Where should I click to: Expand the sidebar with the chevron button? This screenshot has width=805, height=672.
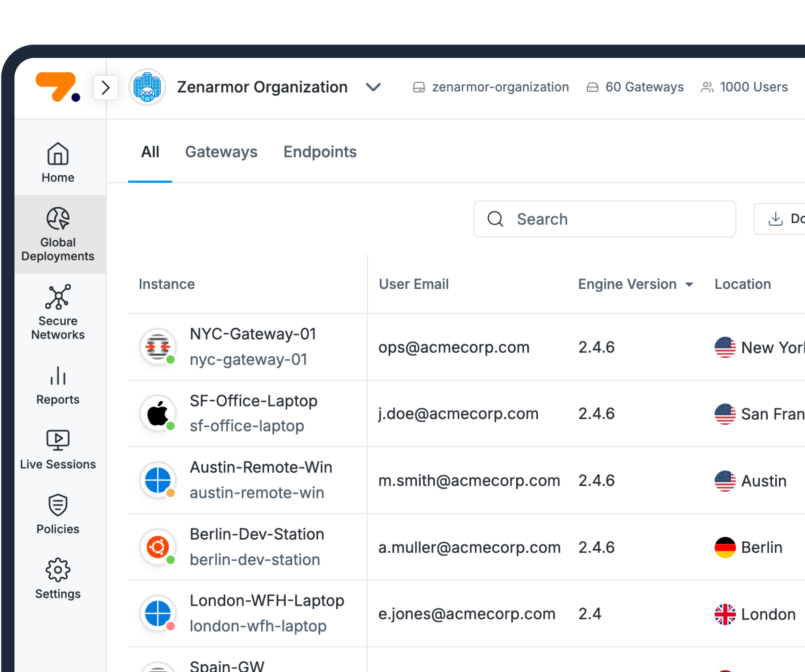click(x=106, y=88)
